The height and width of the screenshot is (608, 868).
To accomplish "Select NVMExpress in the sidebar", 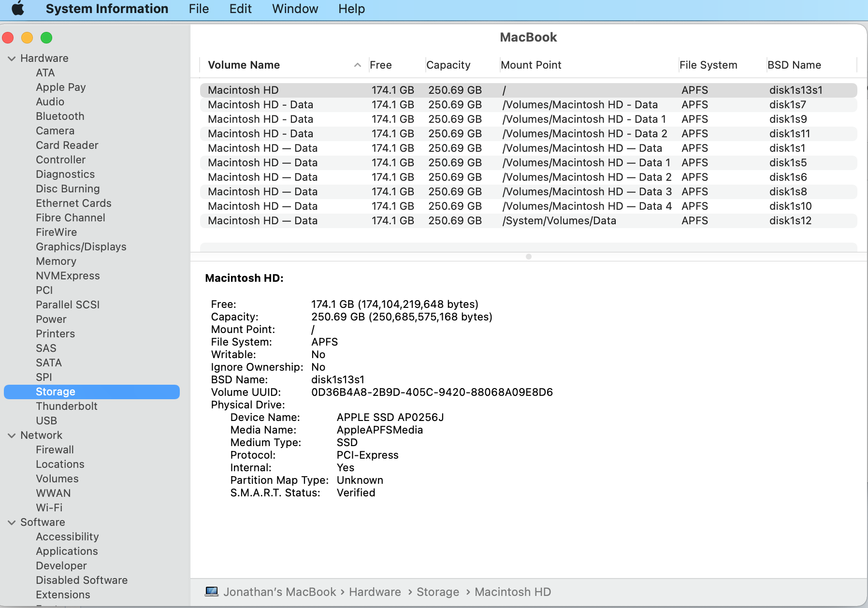I will 68,275.
